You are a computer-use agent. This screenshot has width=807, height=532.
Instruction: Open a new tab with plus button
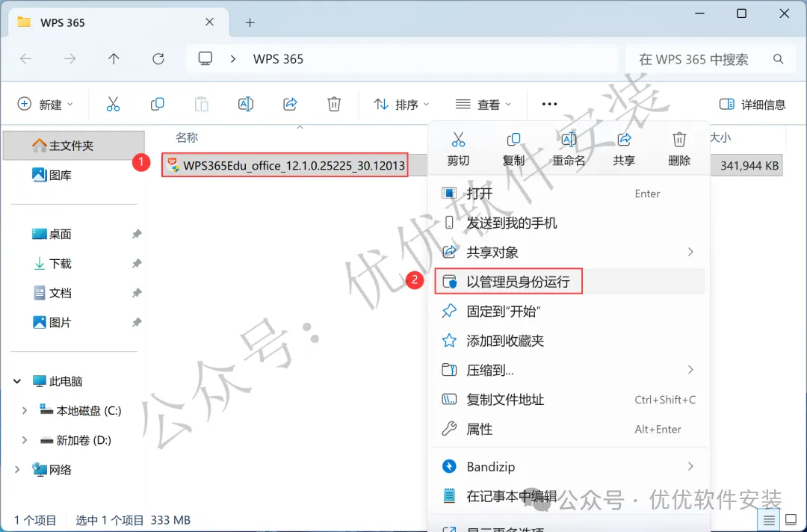250,22
